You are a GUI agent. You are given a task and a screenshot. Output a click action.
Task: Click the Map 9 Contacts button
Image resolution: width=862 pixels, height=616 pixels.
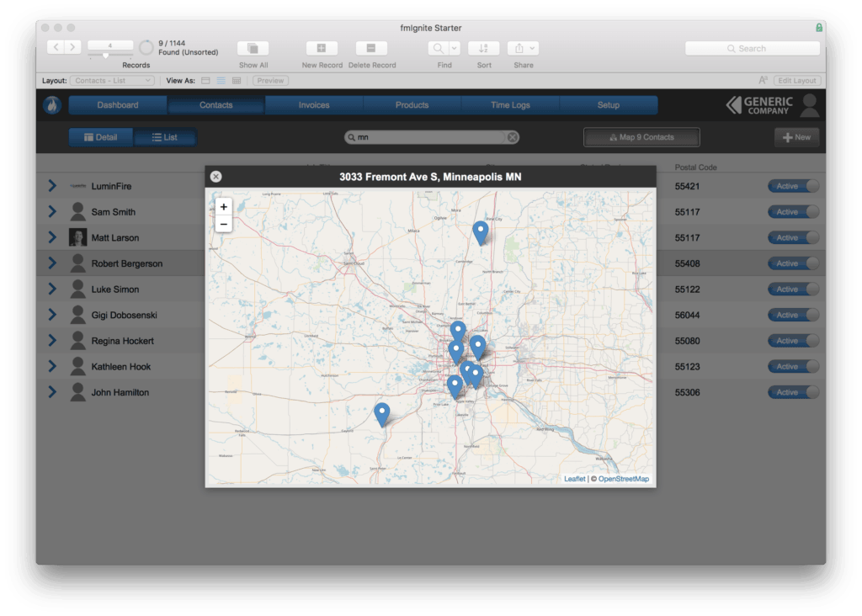click(x=641, y=136)
